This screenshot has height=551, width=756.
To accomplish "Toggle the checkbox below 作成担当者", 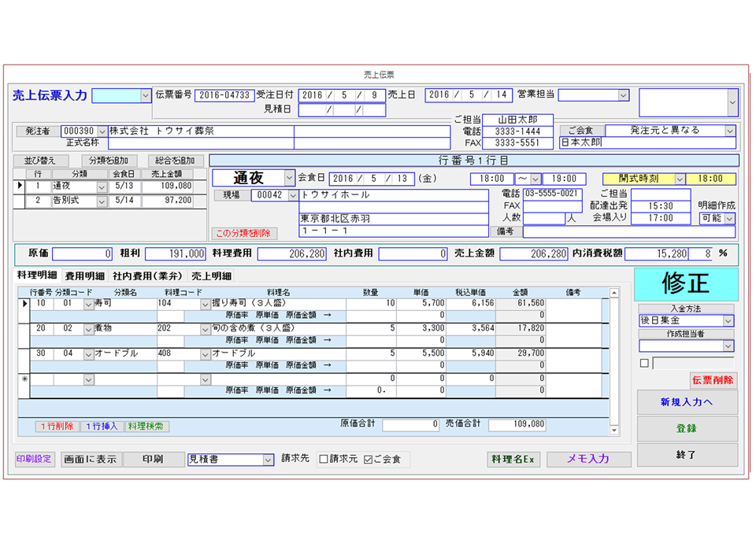I will point(644,364).
